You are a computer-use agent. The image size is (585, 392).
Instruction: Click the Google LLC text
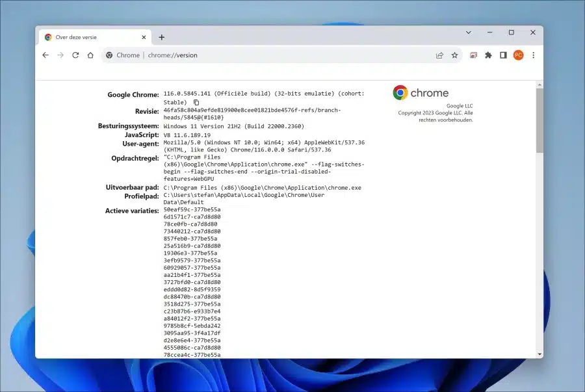(460, 106)
